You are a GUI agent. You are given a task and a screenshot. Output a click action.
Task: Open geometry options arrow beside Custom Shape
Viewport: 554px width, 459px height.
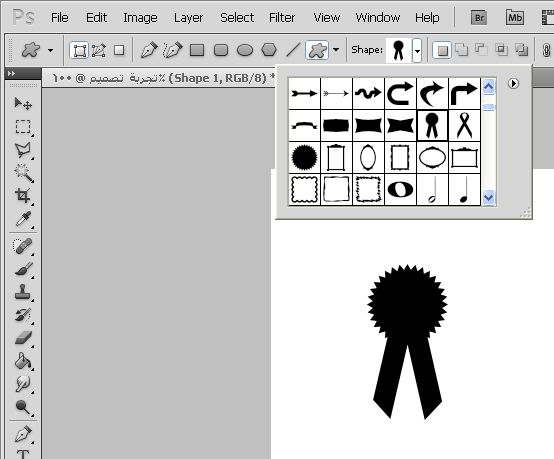[336, 50]
